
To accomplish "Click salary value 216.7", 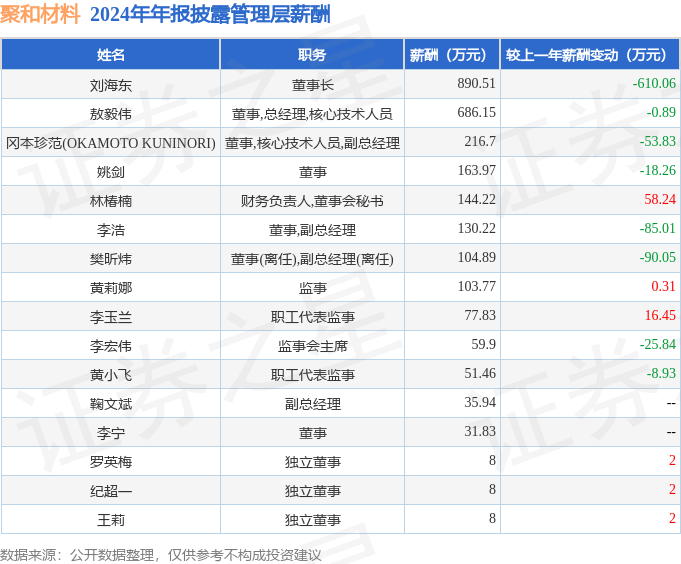I will 480,142.
